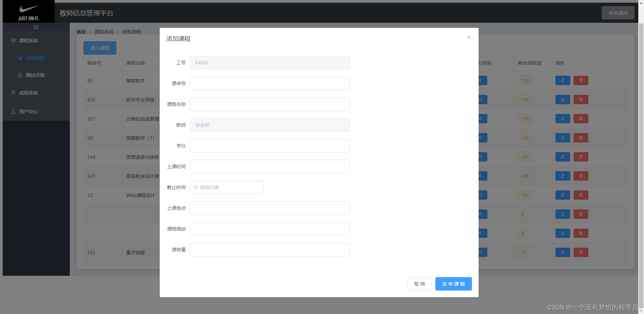Delete the course with 139 remaining

pyautogui.click(x=581, y=119)
